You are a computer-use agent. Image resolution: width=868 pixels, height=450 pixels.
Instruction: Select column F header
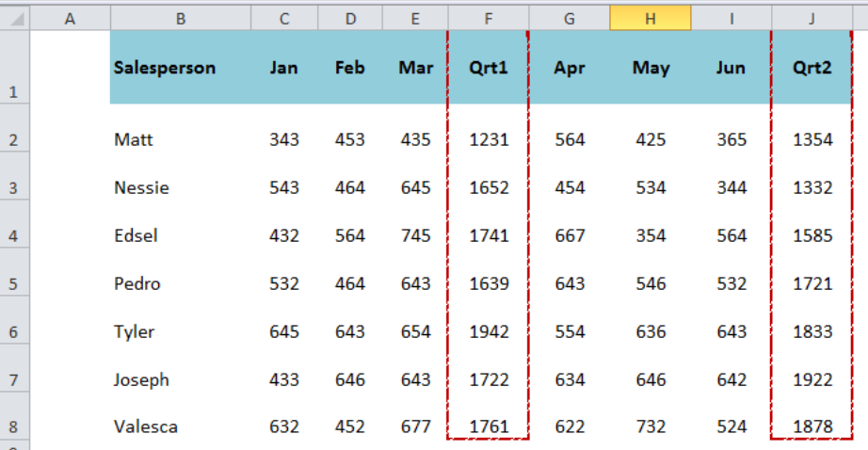pos(489,18)
